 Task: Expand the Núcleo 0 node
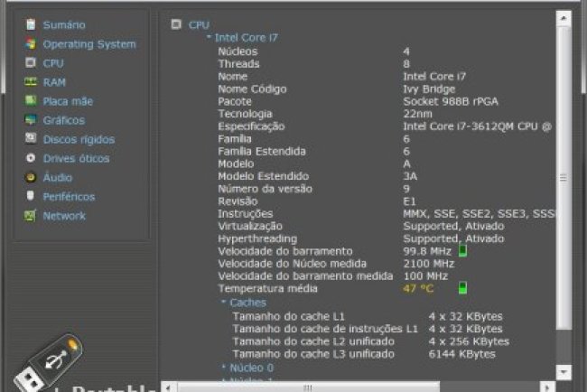(224, 368)
